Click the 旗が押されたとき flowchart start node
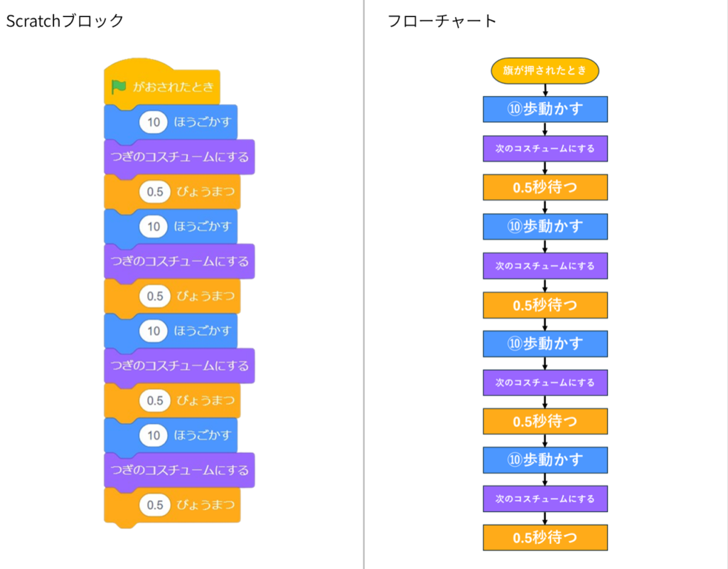 pos(545,70)
